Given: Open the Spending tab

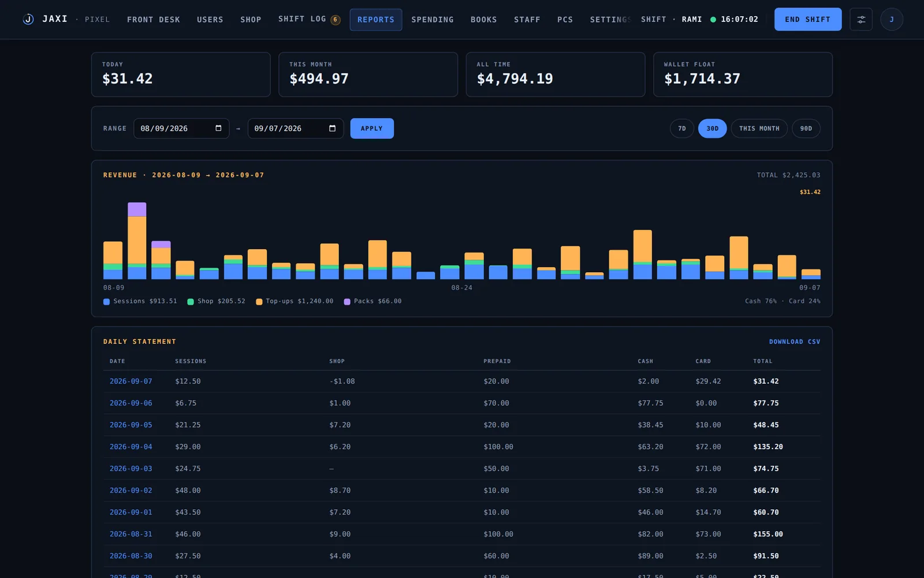Looking at the screenshot, I should [x=433, y=20].
